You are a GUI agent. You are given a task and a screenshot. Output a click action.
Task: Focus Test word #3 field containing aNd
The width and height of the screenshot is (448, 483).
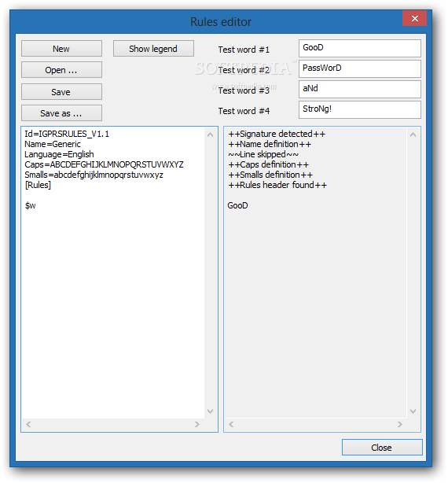(360, 90)
